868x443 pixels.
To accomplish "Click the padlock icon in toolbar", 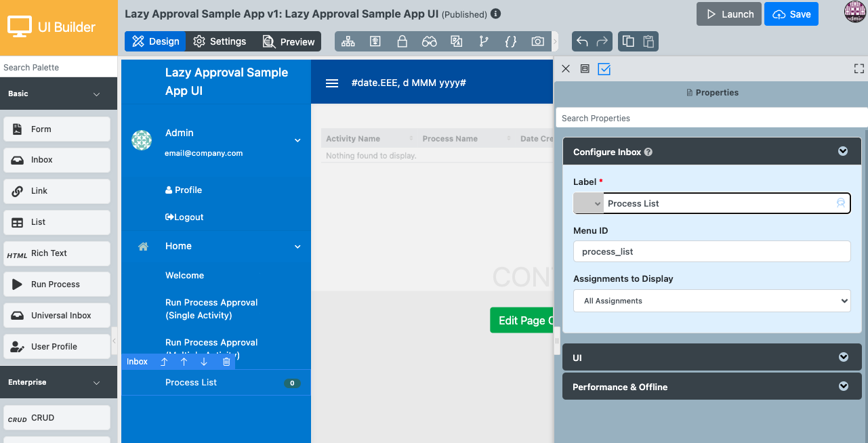I will point(402,41).
